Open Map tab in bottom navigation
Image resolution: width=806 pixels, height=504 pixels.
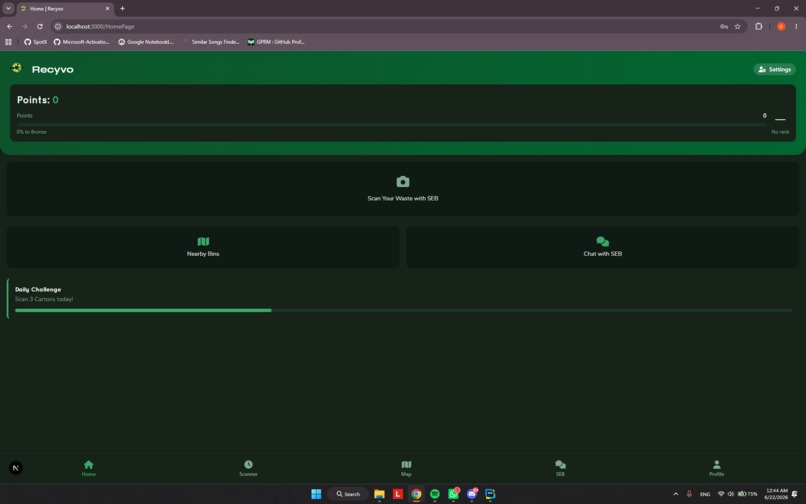pyautogui.click(x=406, y=468)
